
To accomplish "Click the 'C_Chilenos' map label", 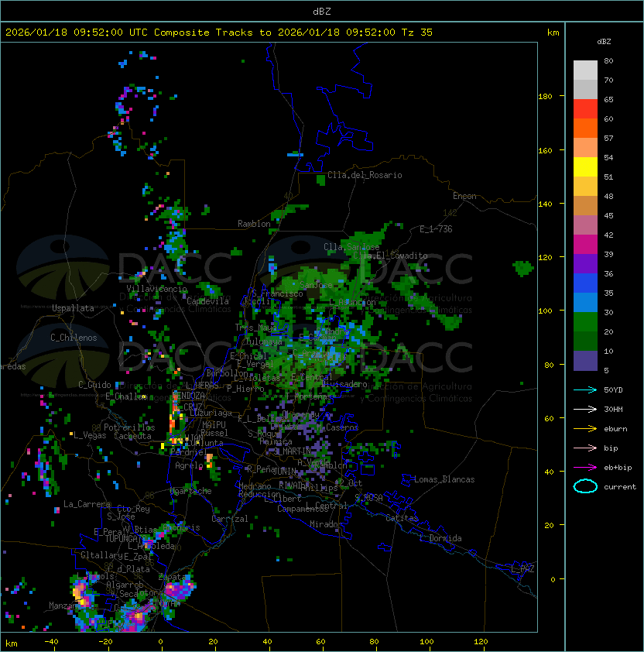I will click(74, 338).
